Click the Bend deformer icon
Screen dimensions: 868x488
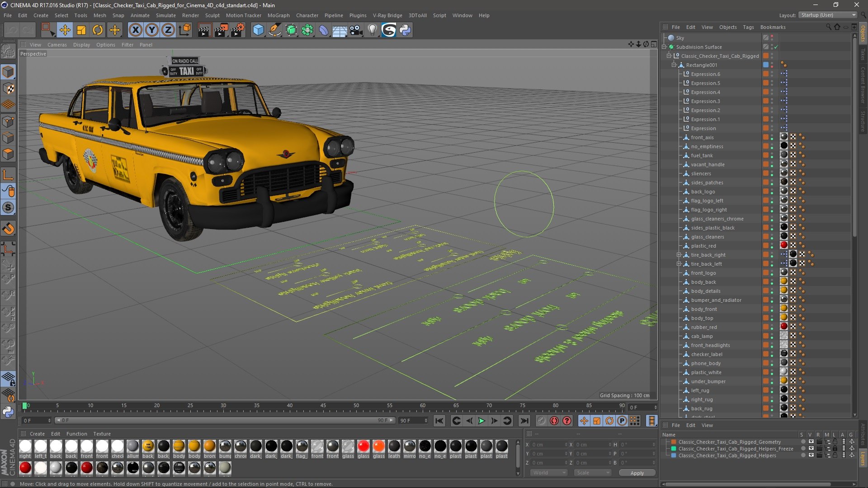[324, 30]
